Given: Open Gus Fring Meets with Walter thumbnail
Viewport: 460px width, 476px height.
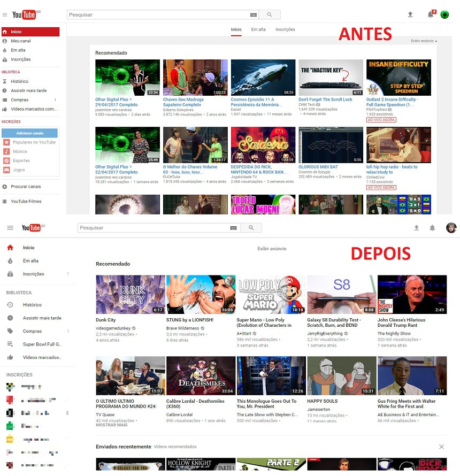Looking at the screenshot, I should (x=412, y=375).
